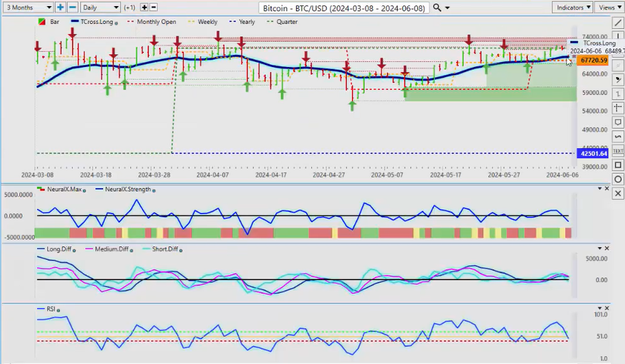Click the TCross.Long legend entry

[92, 22]
